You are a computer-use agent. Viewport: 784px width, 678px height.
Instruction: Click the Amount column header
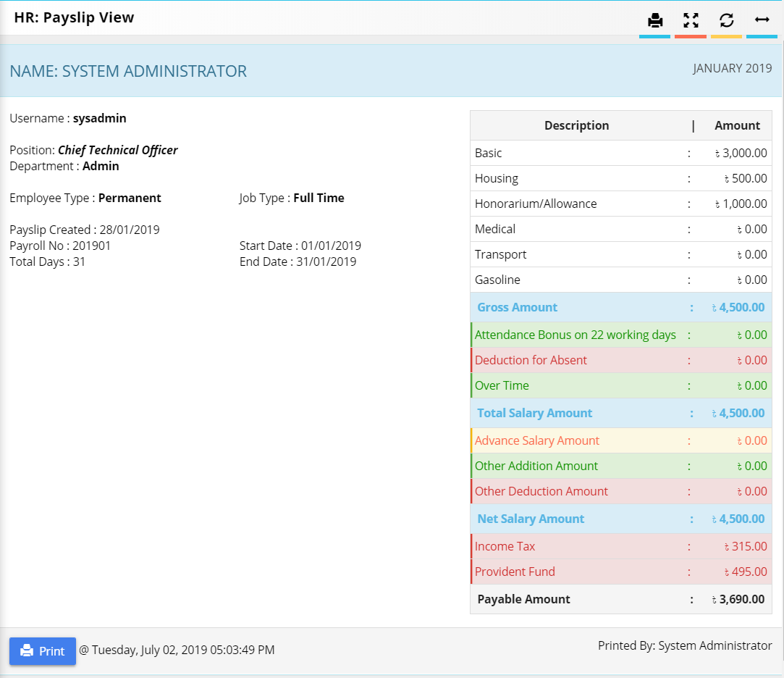click(737, 125)
